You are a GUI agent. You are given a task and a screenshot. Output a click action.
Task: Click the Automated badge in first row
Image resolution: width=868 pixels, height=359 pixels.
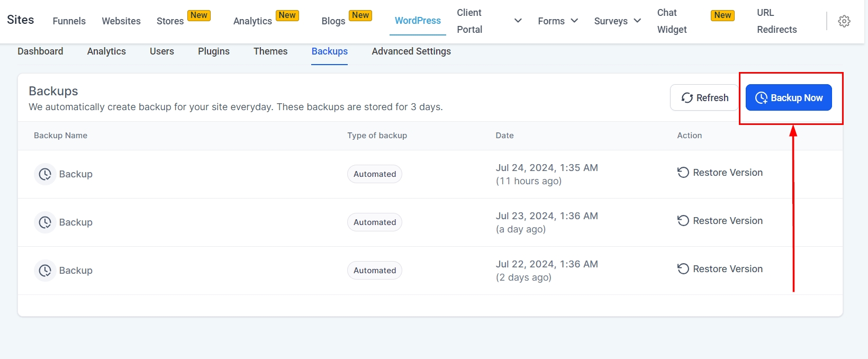[375, 174]
